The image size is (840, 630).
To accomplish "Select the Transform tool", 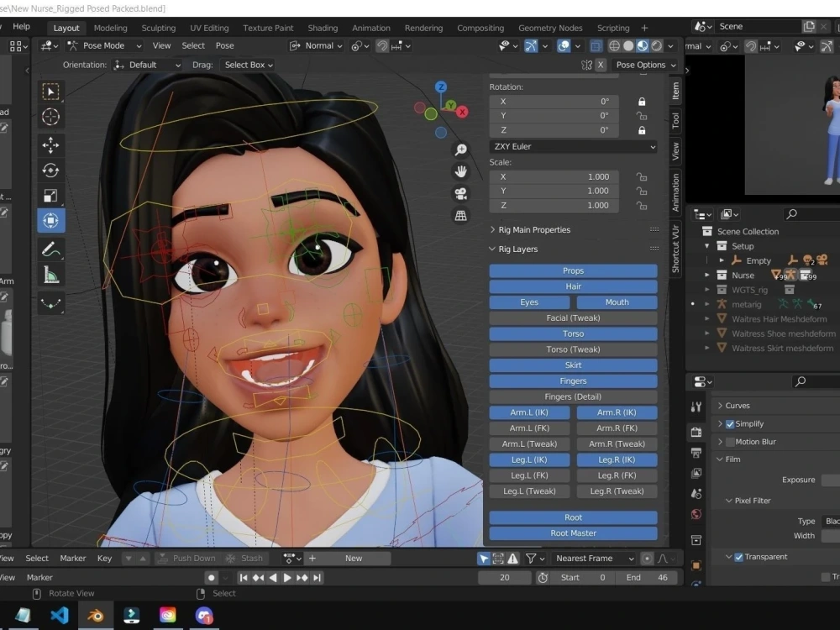I will (51, 221).
